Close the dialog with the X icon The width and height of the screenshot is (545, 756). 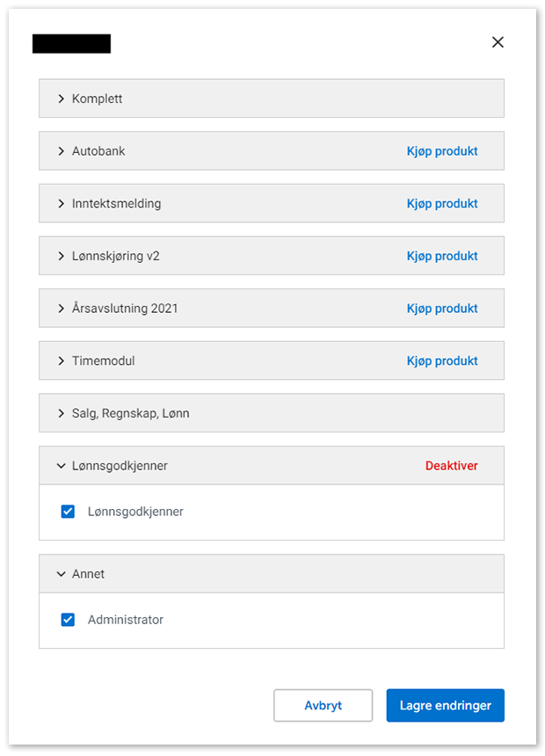pos(498,42)
